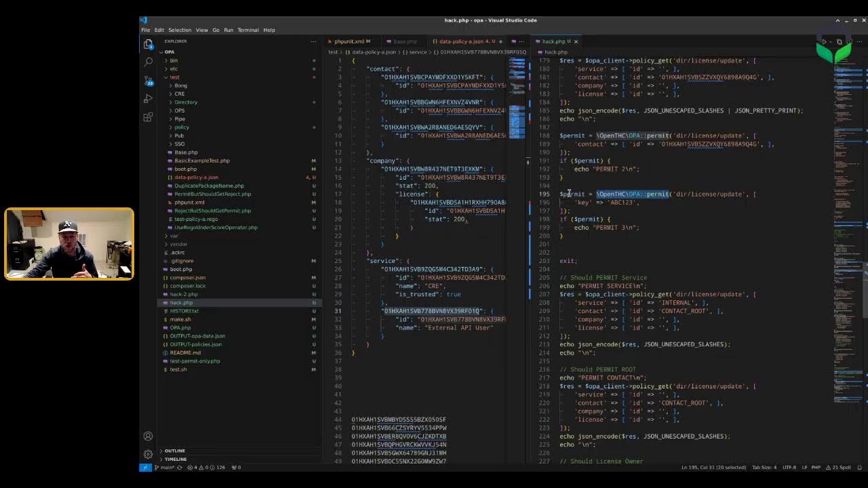Run the PHP file with the play icon
Image resolution: width=868 pixels, height=488 pixels.
click(825, 41)
